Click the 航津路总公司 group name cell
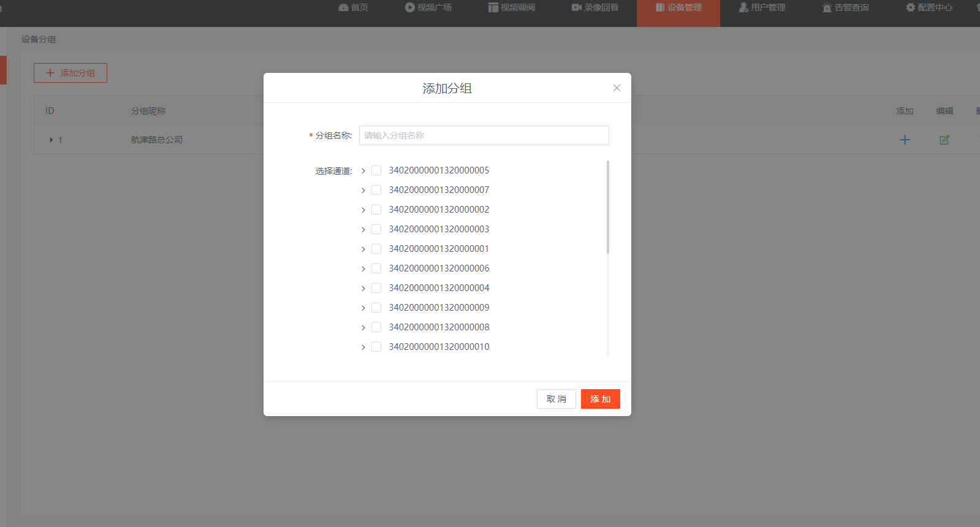The image size is (980, 527). [x=157, y=140]
